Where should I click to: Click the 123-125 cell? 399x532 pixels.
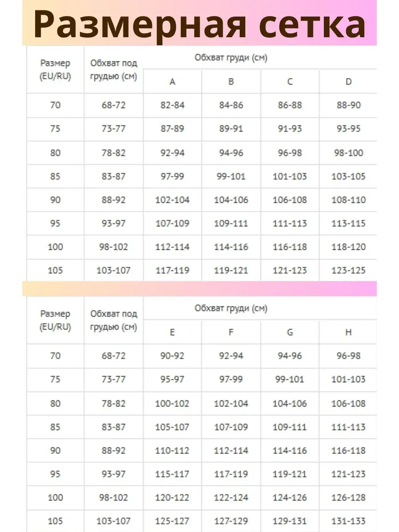click(348, 270)
